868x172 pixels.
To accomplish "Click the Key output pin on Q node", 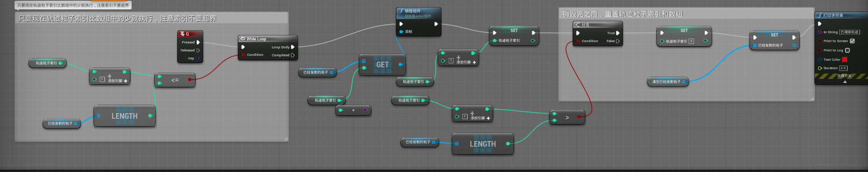I will pyautogui.click(x=198, y=59).
